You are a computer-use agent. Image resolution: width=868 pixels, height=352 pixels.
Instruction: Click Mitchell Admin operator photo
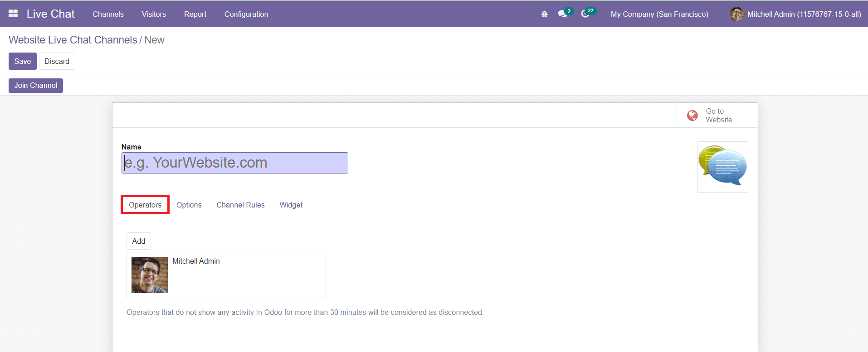(150, 275)
